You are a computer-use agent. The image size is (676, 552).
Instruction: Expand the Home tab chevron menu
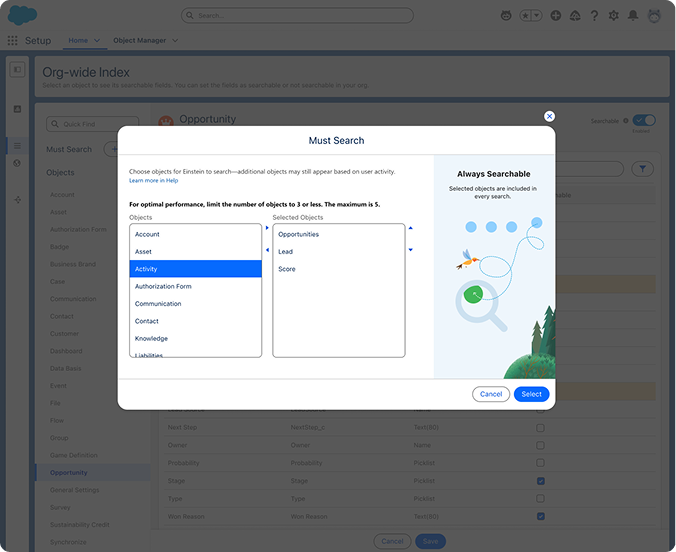97,41
